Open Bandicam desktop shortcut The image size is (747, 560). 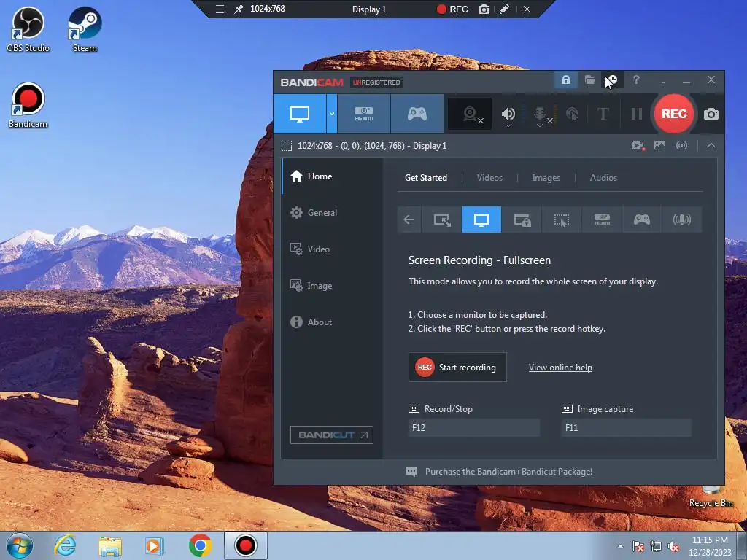tap(28, 106)
